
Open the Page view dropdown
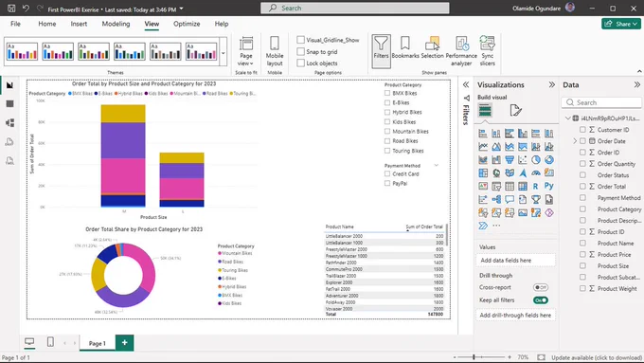tap(246, 51)
